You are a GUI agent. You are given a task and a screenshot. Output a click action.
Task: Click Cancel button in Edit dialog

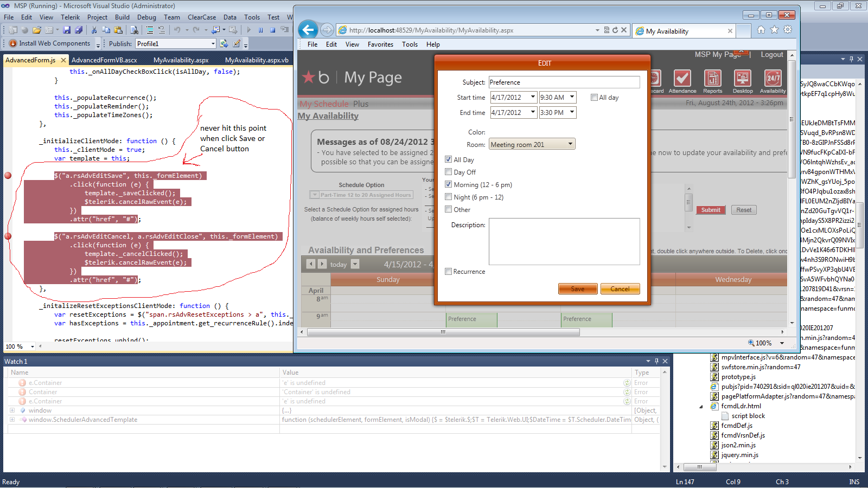[x=620, y=289]
